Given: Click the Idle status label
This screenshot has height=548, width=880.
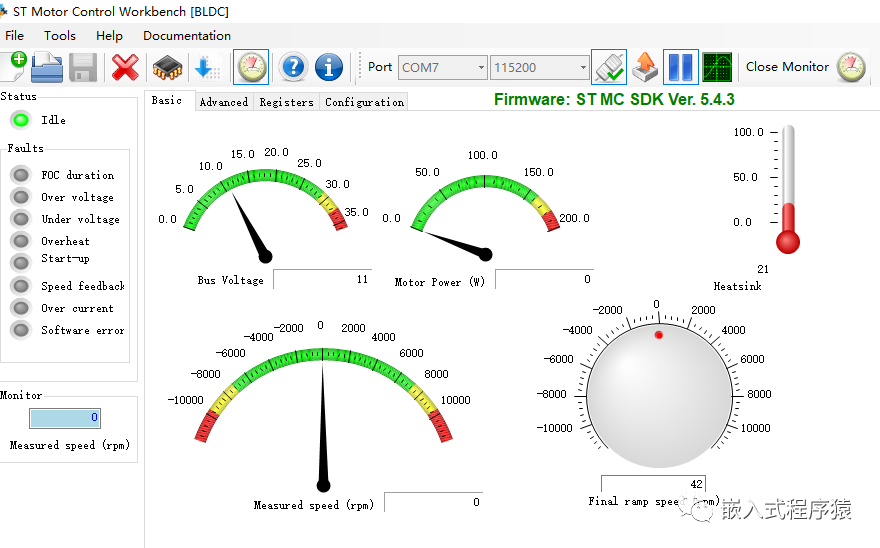Looking at the screenshot, I should [x=53, y=120].
